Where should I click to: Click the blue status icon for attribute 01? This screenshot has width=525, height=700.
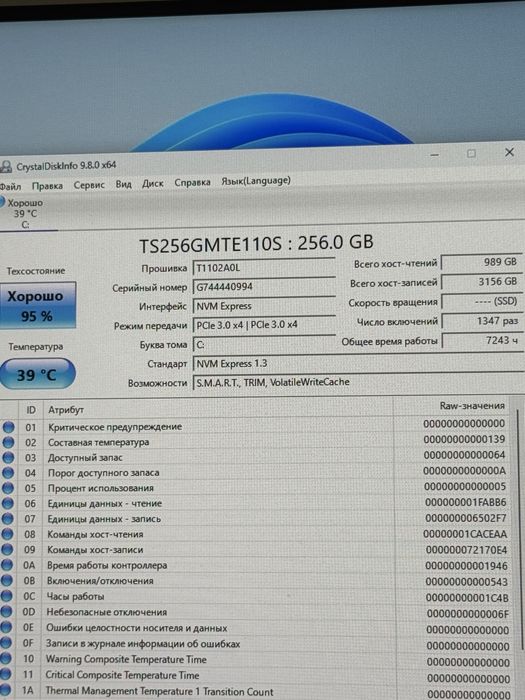pyautogui.click(x=8, y=427)
